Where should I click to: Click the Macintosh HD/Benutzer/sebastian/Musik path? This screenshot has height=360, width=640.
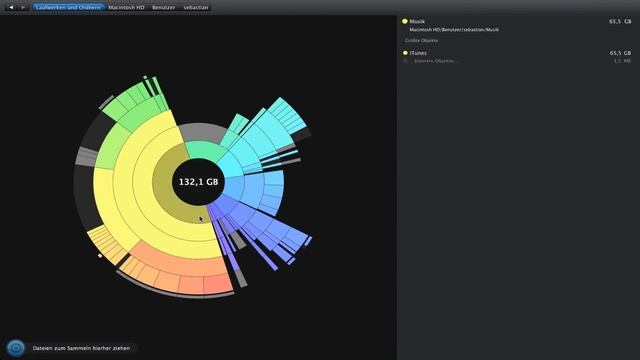click(454, 30)
